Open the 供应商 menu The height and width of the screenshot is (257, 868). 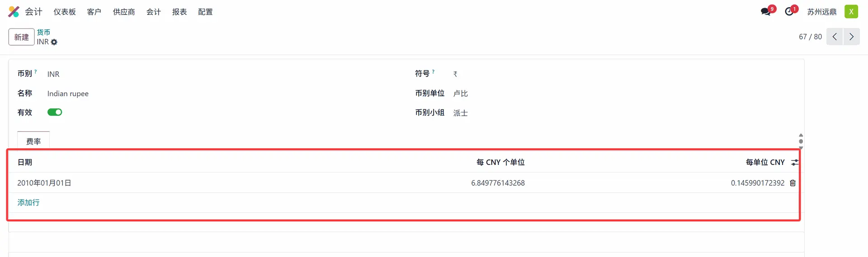(124, 12)
